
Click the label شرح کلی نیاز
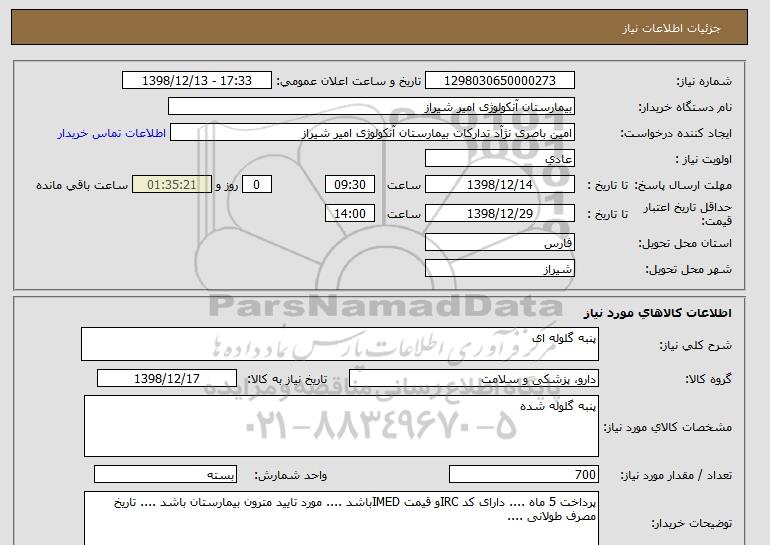[695, 345]
